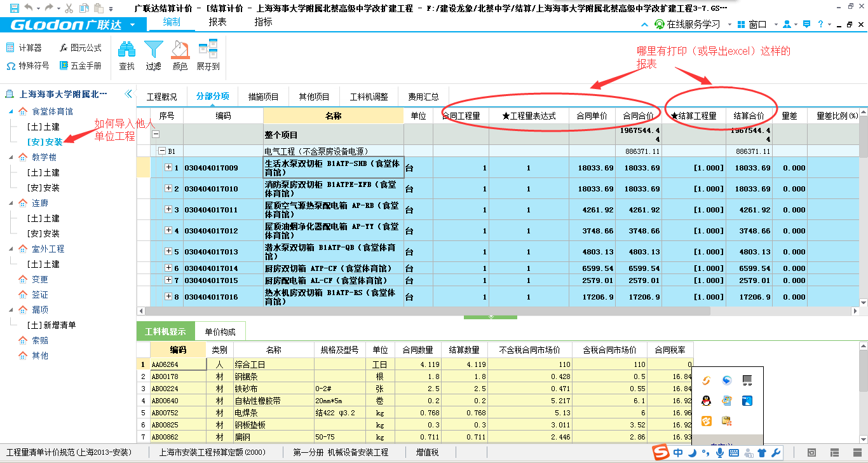Screen dimensions: 868x463
Task: Click the Paste clipboard icon
Action: (x=98, y=8)
